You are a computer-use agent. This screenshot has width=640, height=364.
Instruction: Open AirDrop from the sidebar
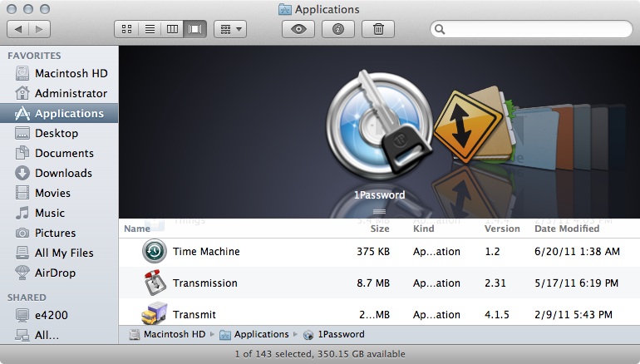[x=59, y=273]
